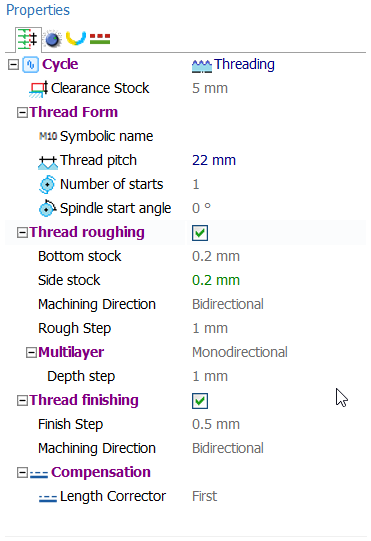This screenshot has height=541, width=371.
Task: Edit the Thread pitch 22 mm value
Action: pos(214,160)
